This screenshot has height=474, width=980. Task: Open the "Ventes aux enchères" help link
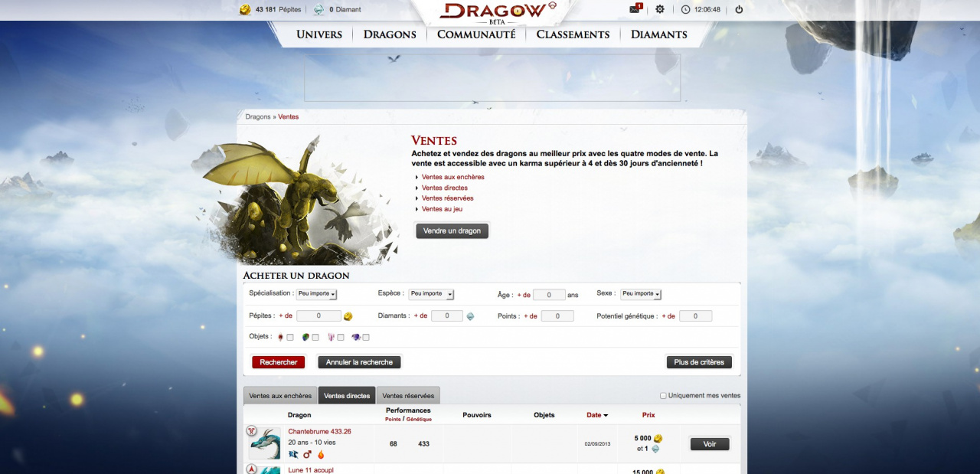coord(453,177)
